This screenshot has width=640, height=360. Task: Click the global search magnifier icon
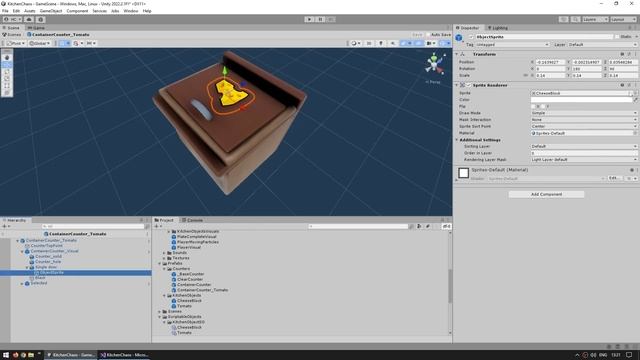pos(575,19)
